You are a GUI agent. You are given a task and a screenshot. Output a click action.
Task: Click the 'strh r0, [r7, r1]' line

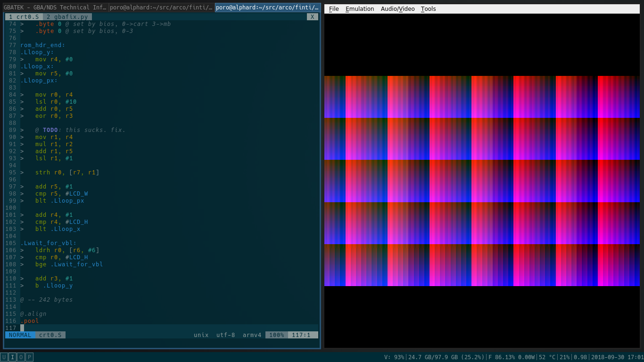tap(67, 172)
